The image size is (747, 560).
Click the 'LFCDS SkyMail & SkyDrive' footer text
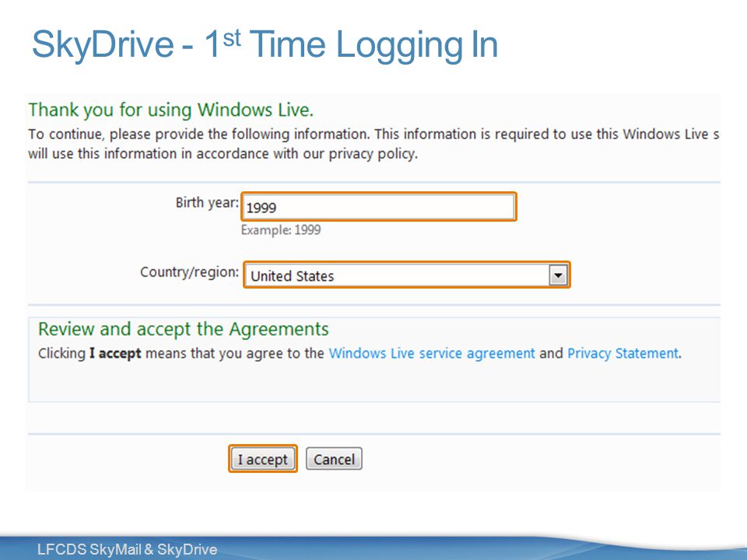click(127, 549)
